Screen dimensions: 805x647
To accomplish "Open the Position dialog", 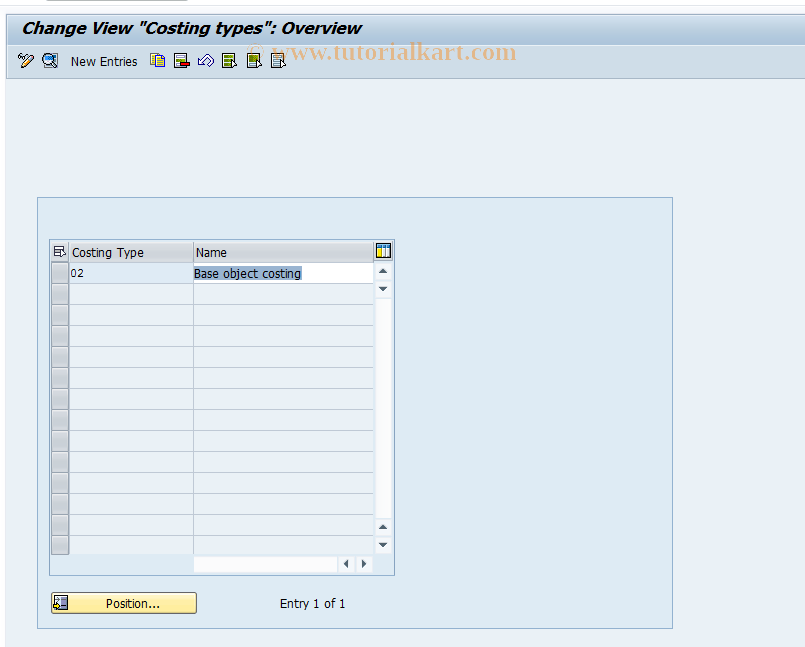I will click(x=123, y=603).
